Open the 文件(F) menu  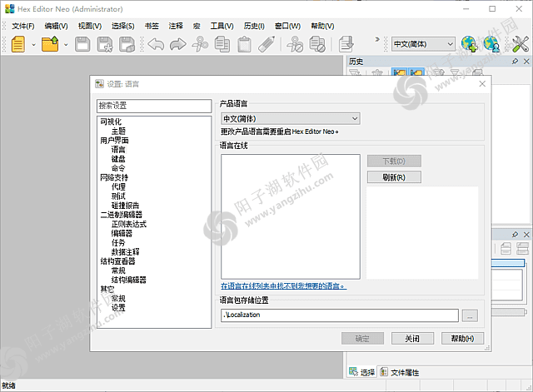click(x=23, y=26)
